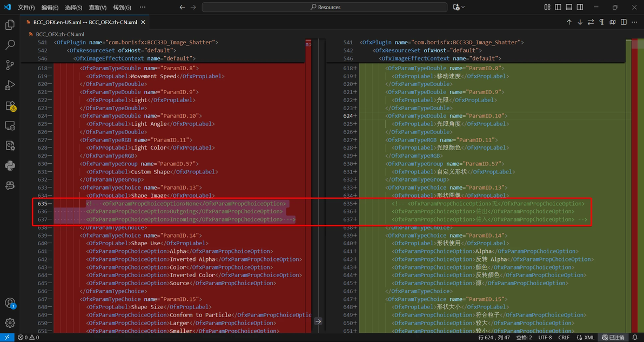Click the Resources command center search box

(325, 7)
